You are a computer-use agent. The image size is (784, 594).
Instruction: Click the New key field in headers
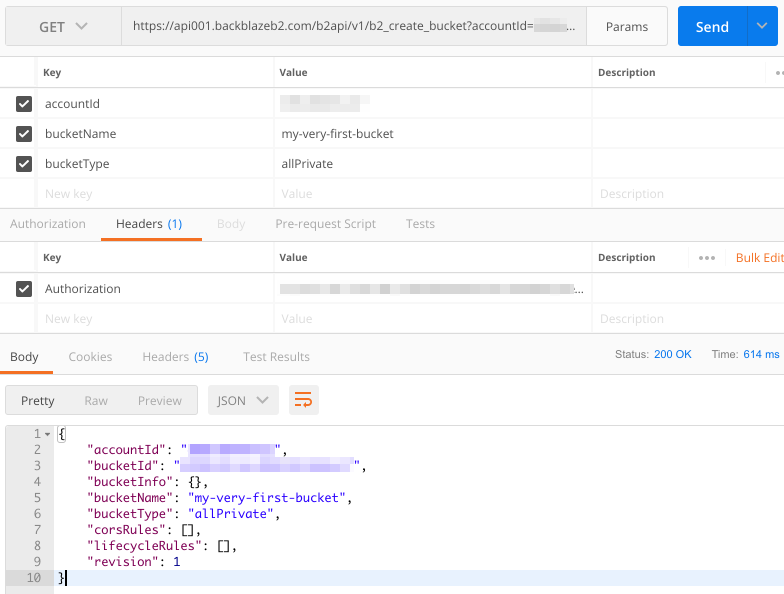point(156,318)
